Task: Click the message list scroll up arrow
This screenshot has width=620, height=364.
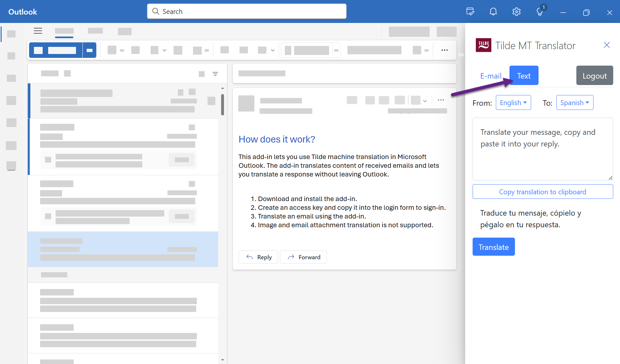Action: coord(222,88)
